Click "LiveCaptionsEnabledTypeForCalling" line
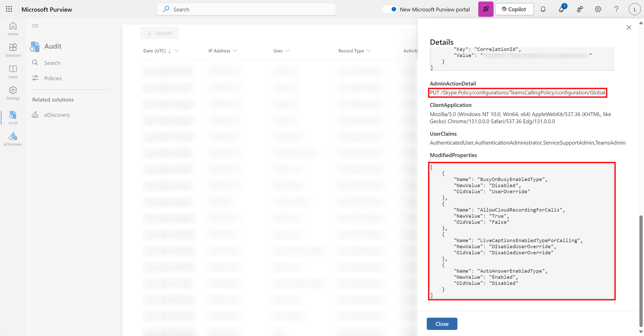Viewport: 644px width, 336px height. (x=518, y=241)
